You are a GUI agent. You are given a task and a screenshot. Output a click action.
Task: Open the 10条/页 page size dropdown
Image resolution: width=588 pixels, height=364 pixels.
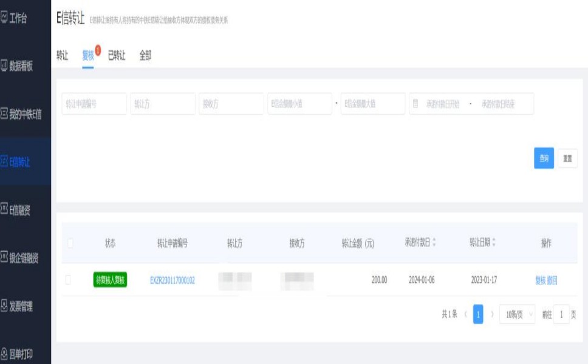click(517, 315)
